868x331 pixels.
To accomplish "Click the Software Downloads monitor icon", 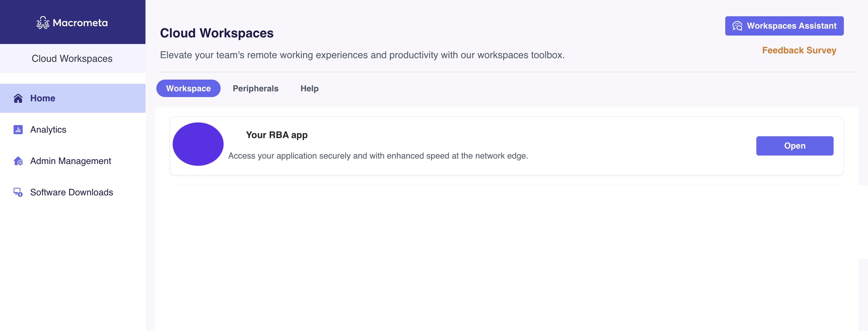I will 18,192.
